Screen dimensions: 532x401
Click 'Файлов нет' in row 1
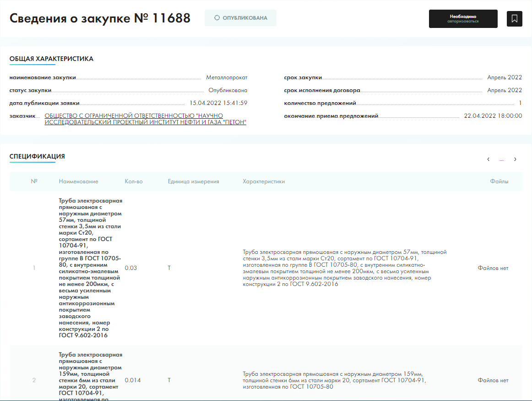(493, 268)
